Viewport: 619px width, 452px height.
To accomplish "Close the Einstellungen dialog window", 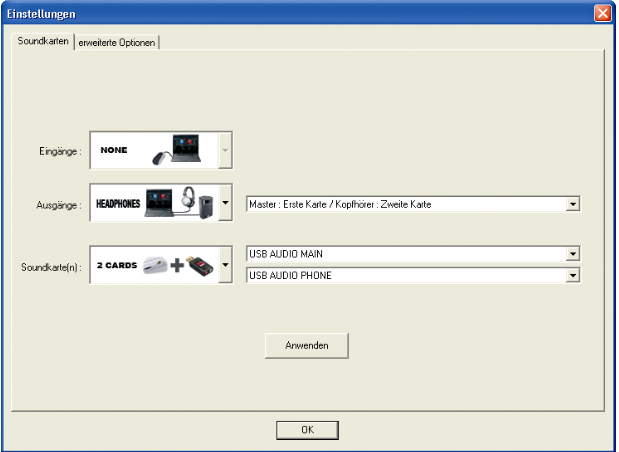I will 603,13.
